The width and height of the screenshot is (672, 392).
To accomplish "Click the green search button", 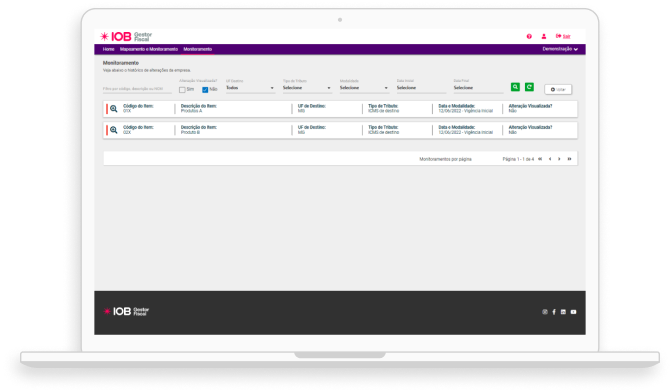I will [515, 87].
